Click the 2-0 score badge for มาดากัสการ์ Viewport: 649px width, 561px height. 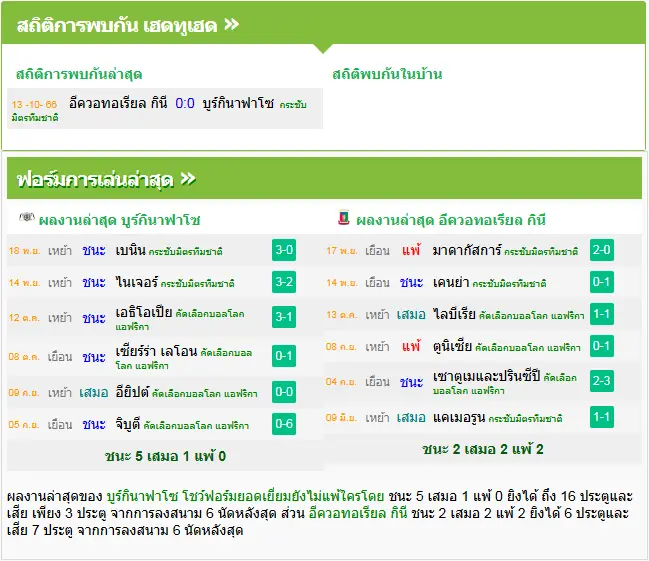tap(601, 250)
